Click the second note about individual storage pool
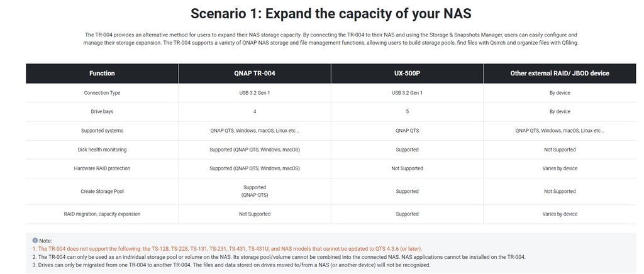This screenshot has height=274, width=644. coord(279,257)
